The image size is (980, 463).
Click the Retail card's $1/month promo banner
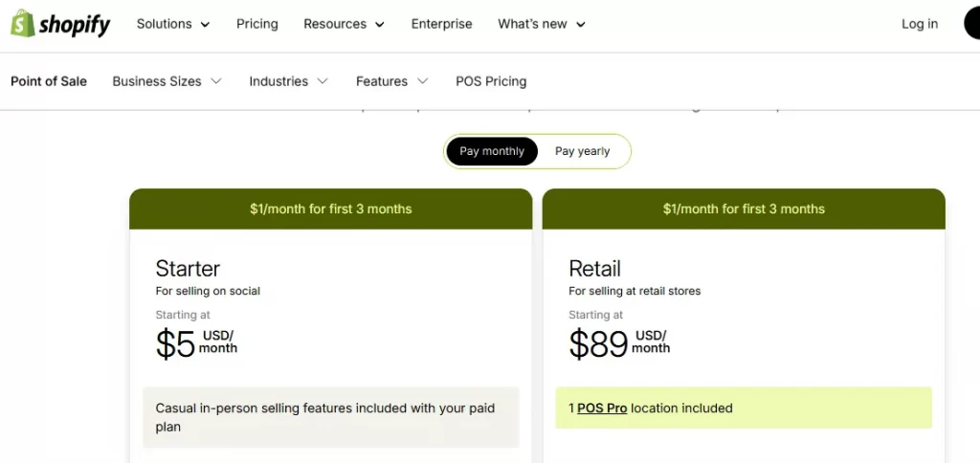point(744,209)
